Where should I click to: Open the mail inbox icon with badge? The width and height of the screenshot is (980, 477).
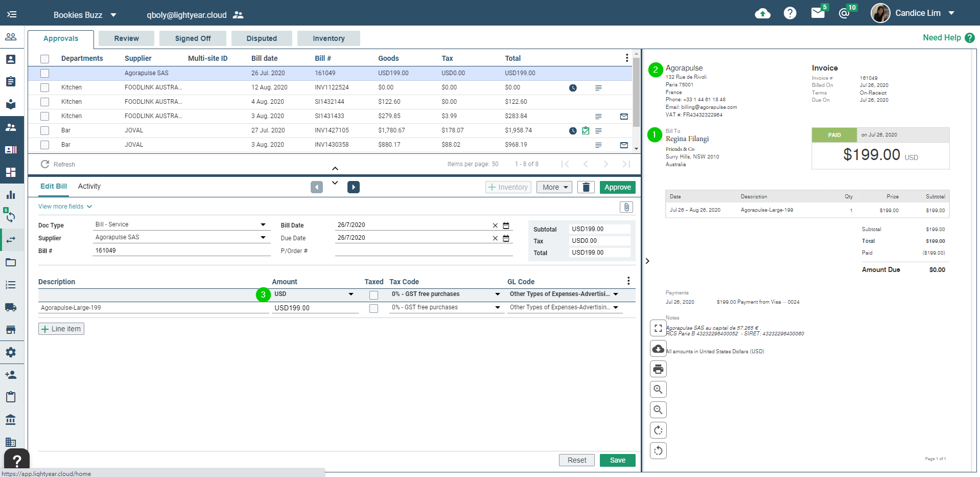[x=818, y=13]
